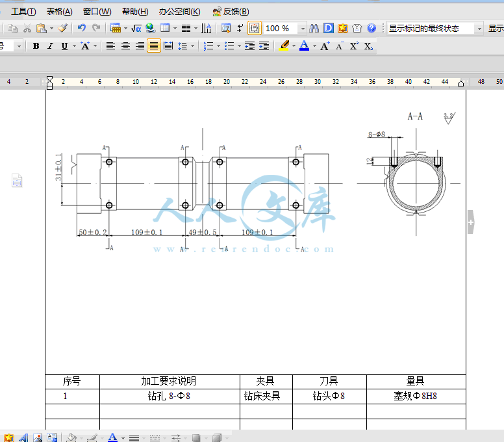Click the Cut scissors icon
This screenshot has height=442, width=504.
(x=27, y=29)
